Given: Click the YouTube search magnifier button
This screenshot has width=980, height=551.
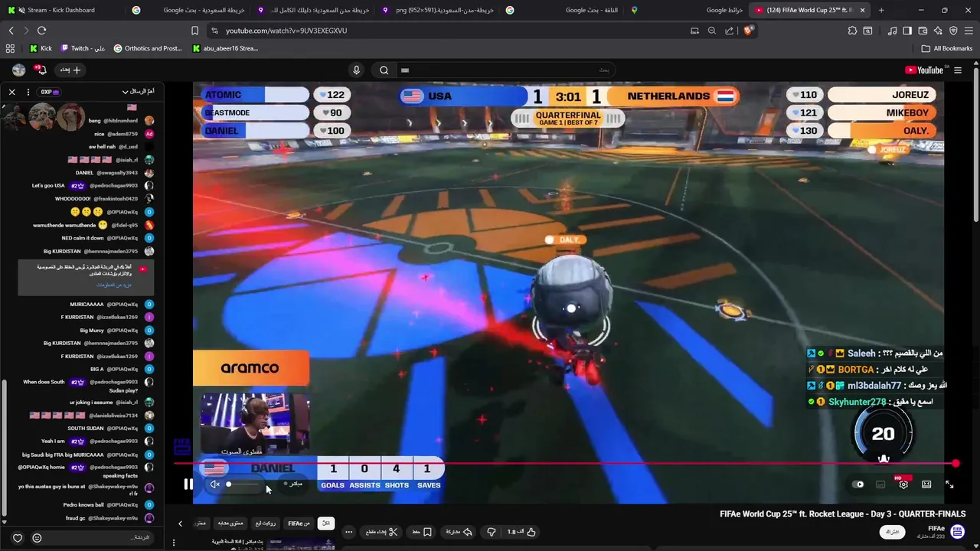Looking at the screenshot, I should (x=384, y=70).
